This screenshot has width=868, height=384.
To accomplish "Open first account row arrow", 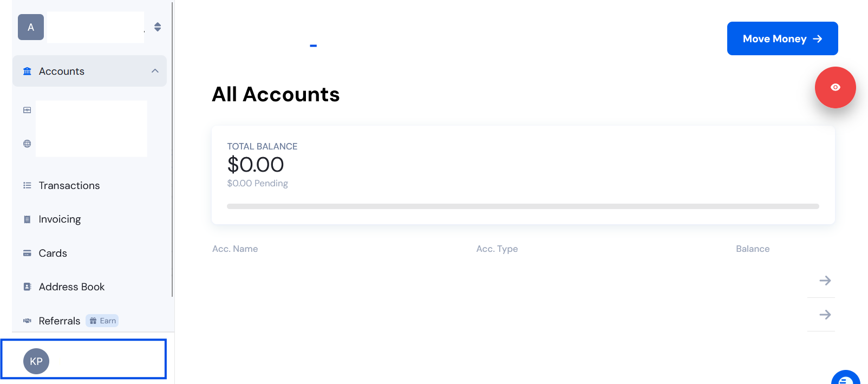I will pos(825,281).
